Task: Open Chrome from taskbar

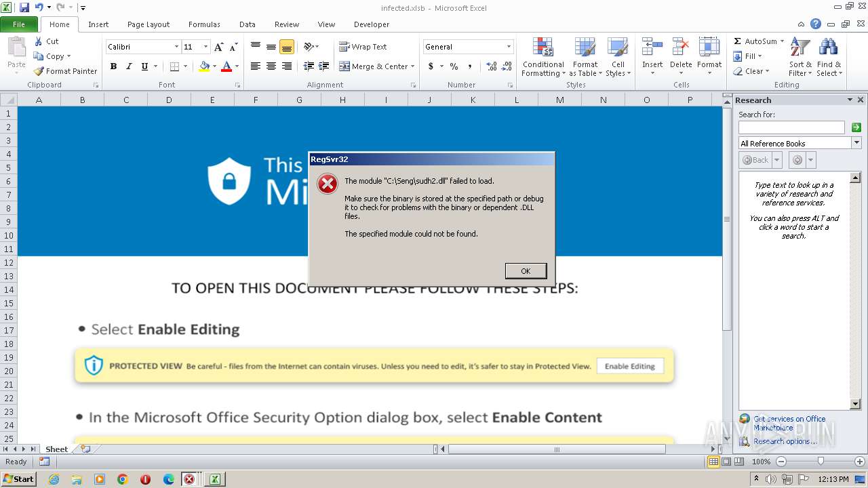Action: click(123, 479)
